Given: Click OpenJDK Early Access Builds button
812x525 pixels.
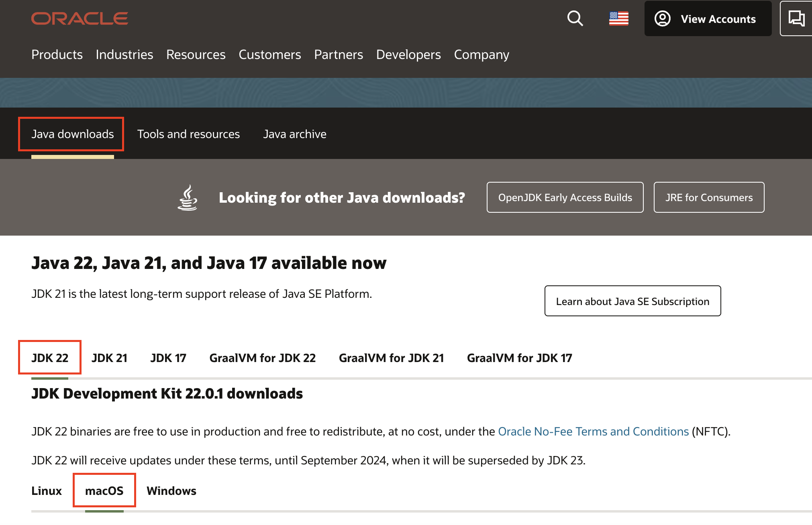Looking at the screenshot, I should 565,197.
